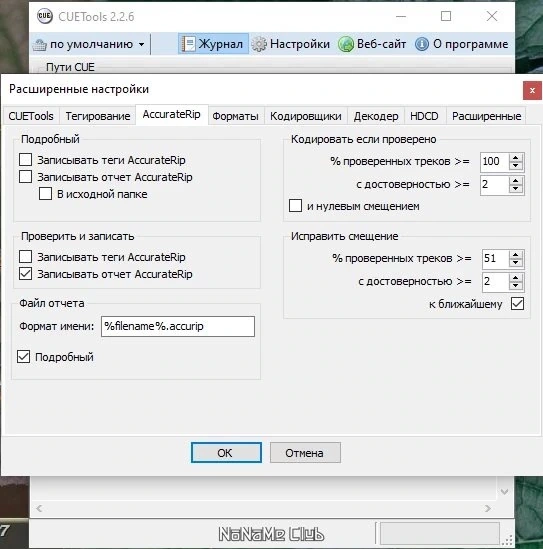Switch to the CUETools tab
Screen dimensions: 543x549
pyautogui.click(x=31, y=116)
